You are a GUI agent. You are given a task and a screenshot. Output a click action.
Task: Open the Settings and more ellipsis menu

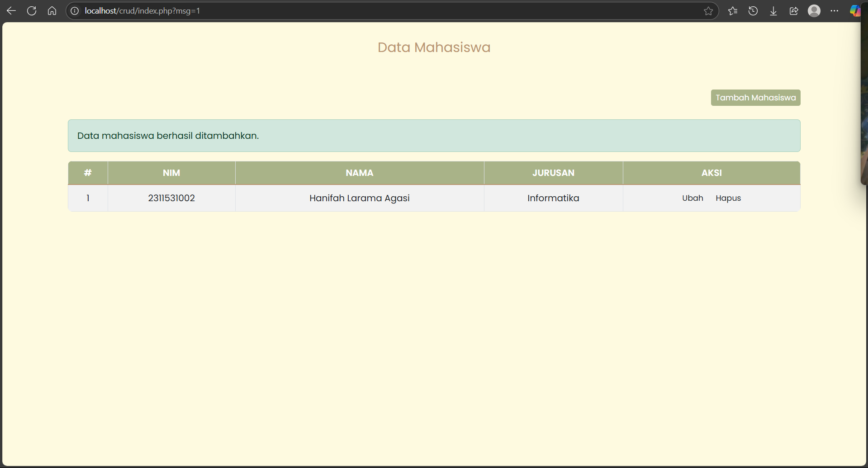pyautogui.click(x=835, y=11)
